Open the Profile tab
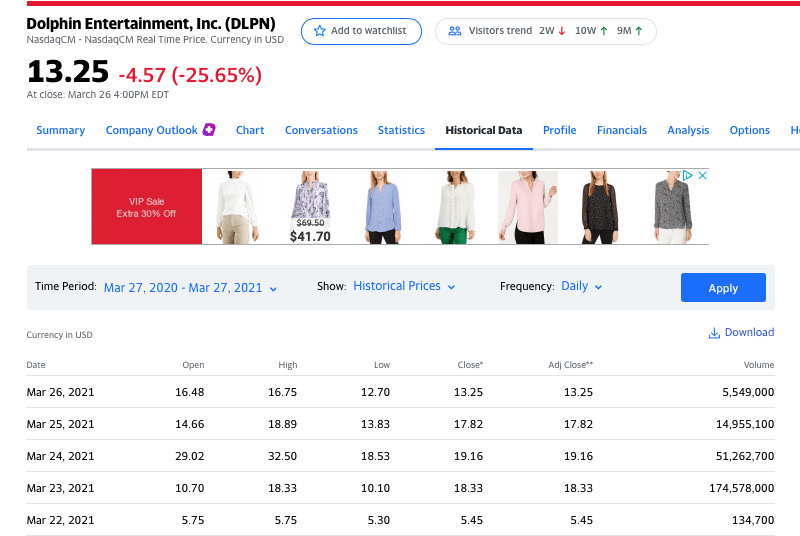 point(560,130)
